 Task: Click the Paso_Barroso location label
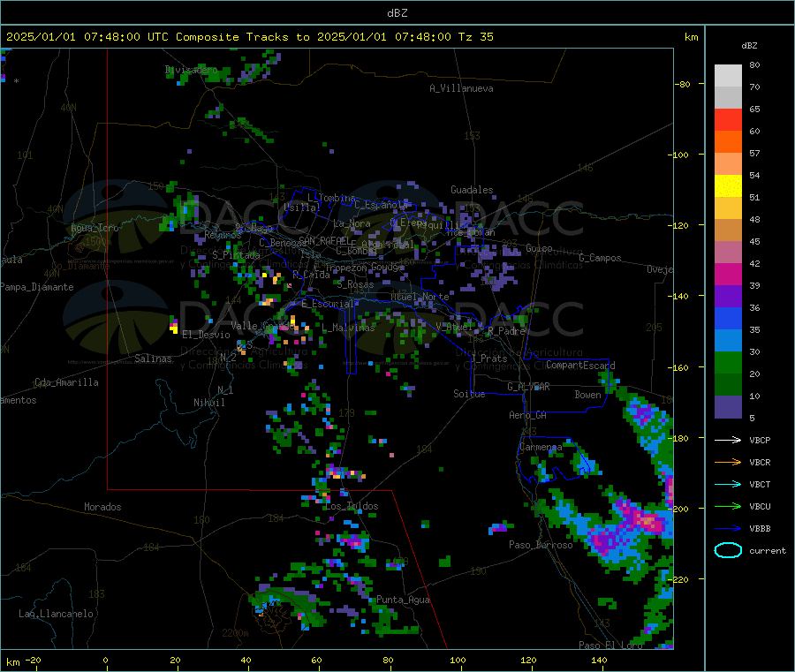point(541,545)
